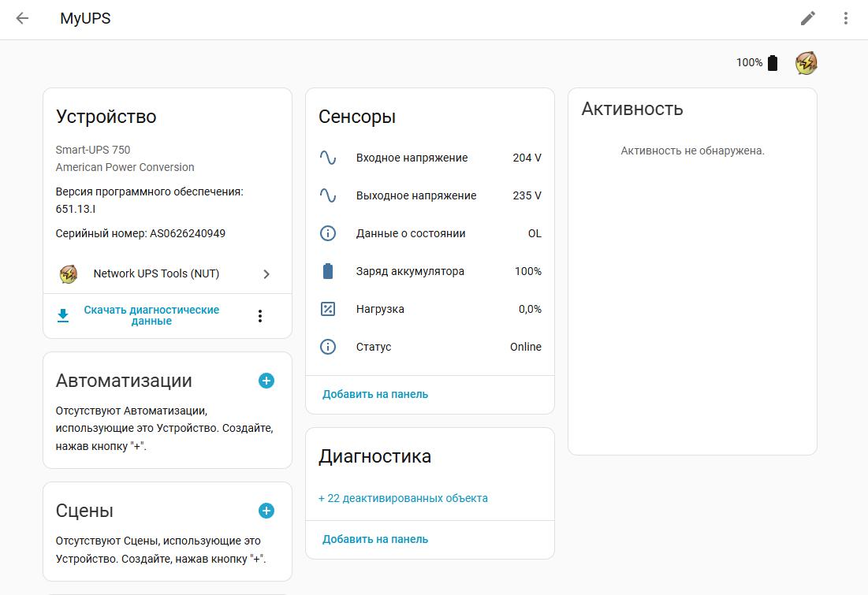
Task: Open the top-right three-dot menu
Action: pos(845,18)
